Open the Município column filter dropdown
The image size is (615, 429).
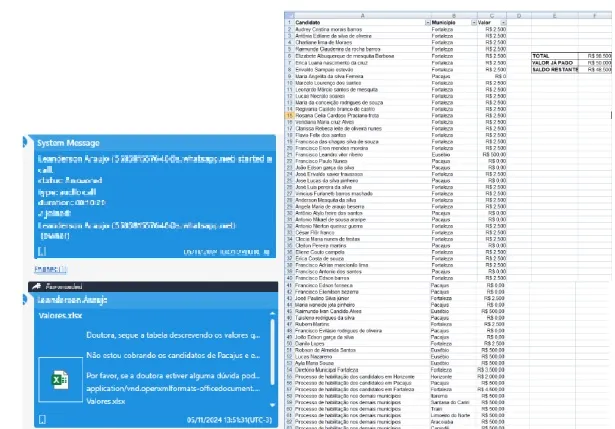tap(473, 23)
